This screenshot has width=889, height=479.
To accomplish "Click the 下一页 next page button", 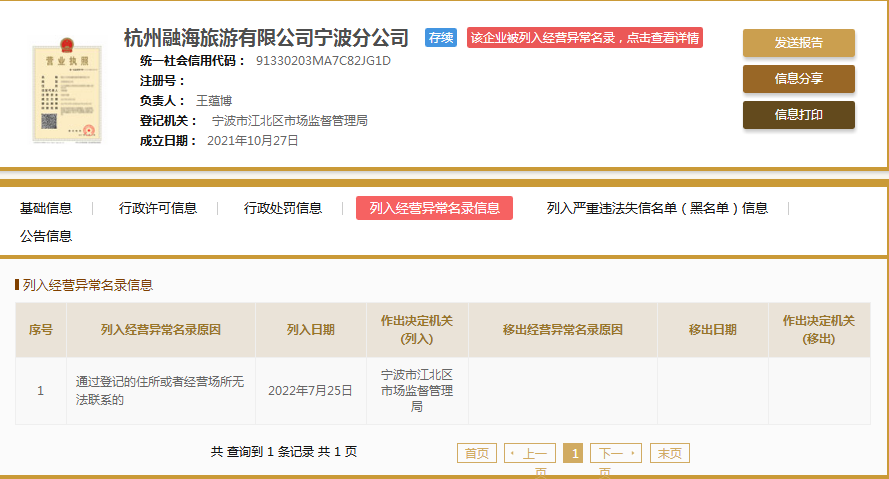I will 615,453.
